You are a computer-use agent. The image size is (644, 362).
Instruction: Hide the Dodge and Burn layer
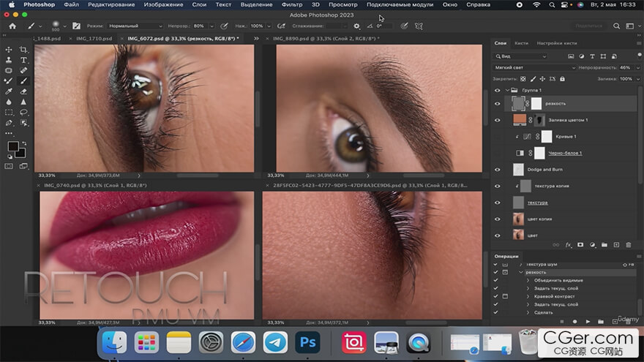[x=498, y=170]
